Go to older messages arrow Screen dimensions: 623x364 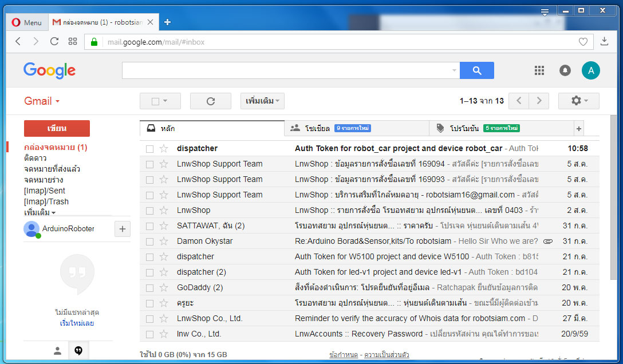point(539,101)
